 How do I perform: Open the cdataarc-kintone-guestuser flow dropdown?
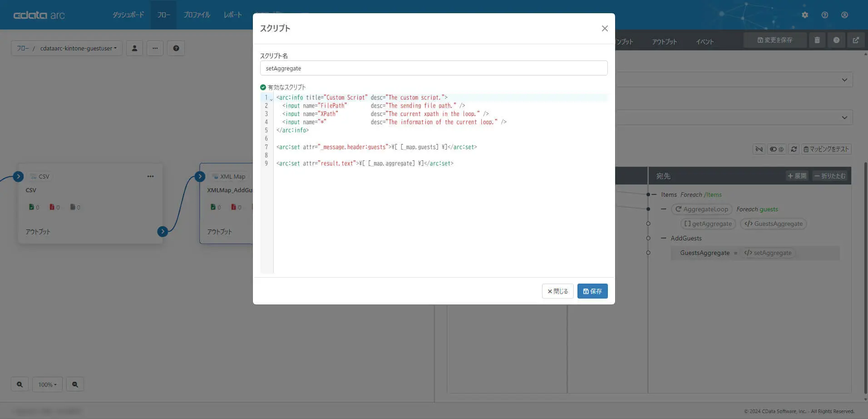[x=79, y=48]
